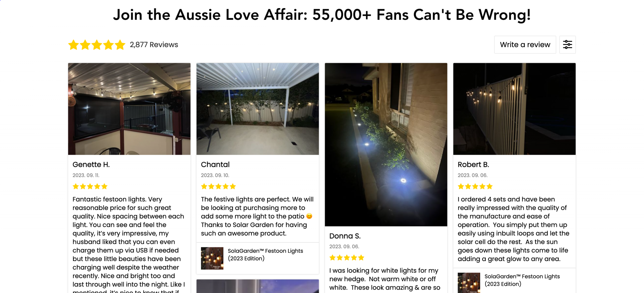Click a star in Robert B.'s rating
This screenshot has height=293, width=644.
(475, 186)
